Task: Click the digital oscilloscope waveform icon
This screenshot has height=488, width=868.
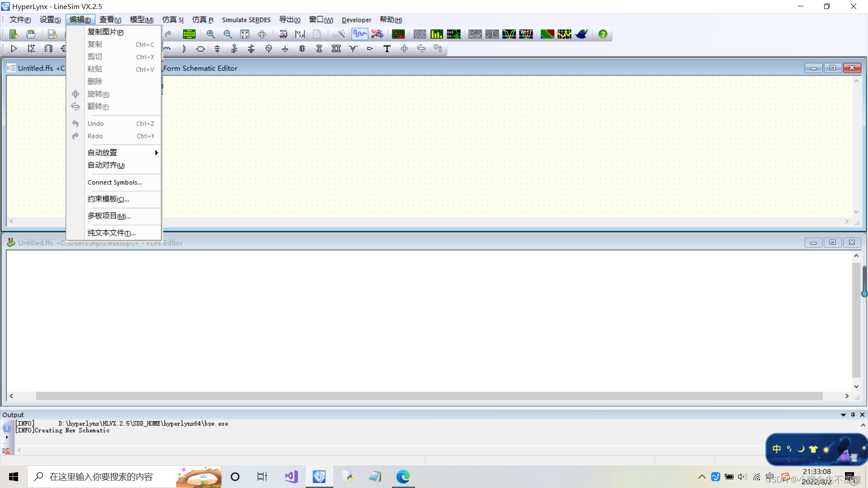Action: 360,34
